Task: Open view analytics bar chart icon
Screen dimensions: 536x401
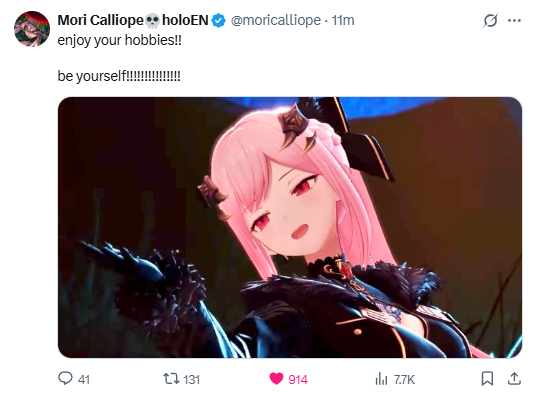Action: point(381,379)
